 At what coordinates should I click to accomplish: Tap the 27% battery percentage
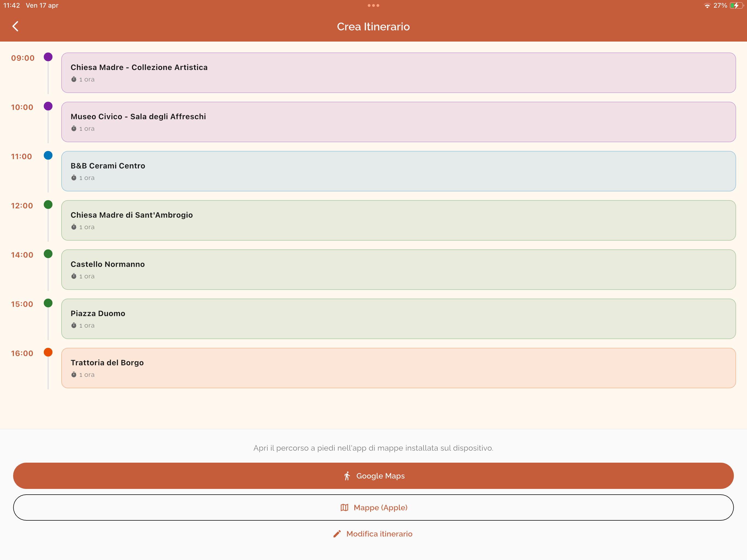click(720, 5)
